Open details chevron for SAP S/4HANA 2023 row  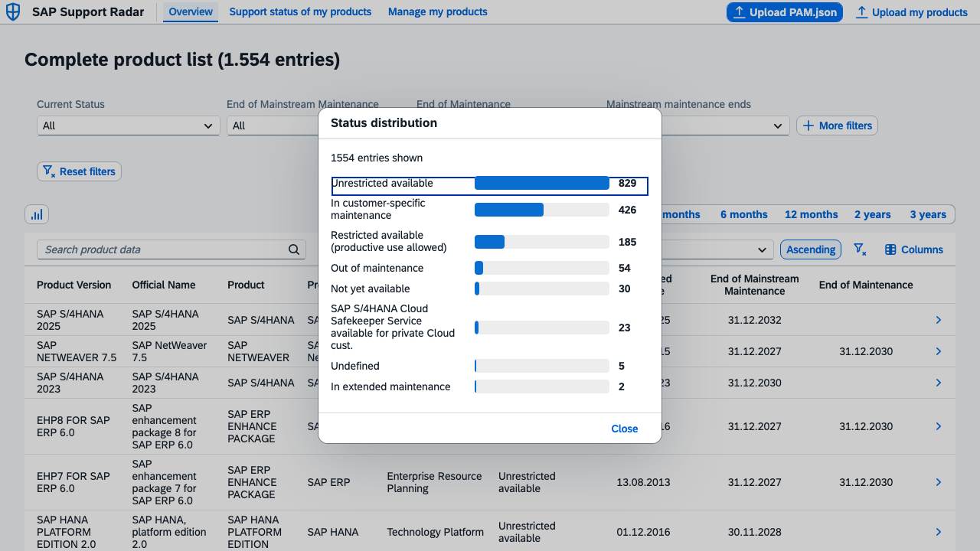(939, 383)
